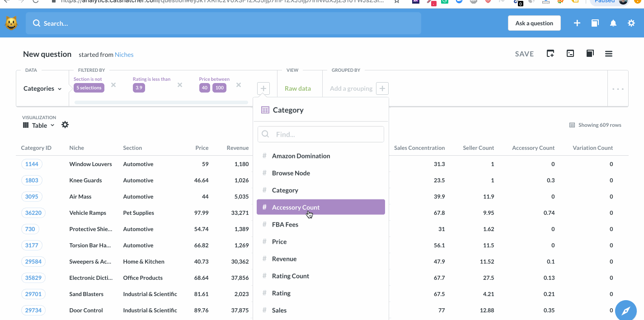Screen dimensions: 644x320
Task: Remove the Price between filter
Action: click(239, 85)
